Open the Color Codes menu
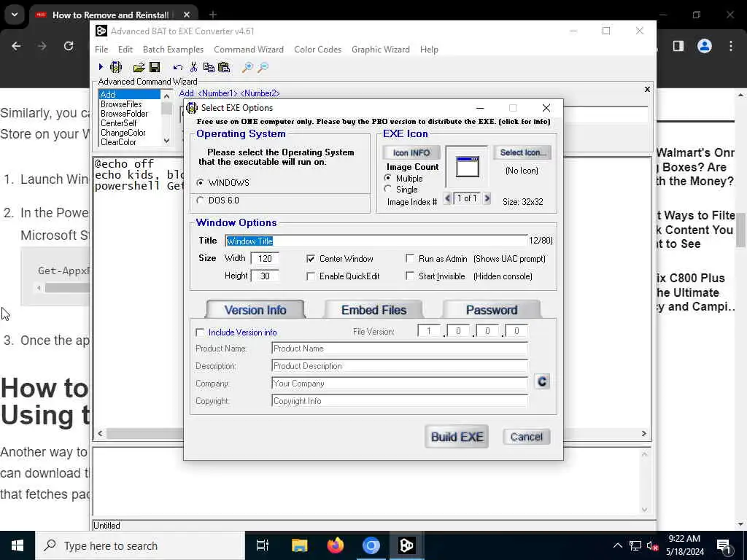 [x=318, y=50]
